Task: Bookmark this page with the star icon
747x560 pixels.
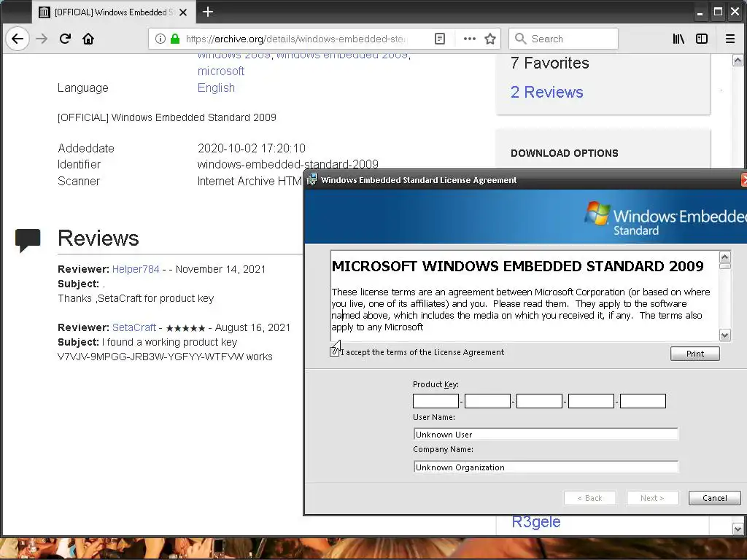Action: tap(490, 39)
